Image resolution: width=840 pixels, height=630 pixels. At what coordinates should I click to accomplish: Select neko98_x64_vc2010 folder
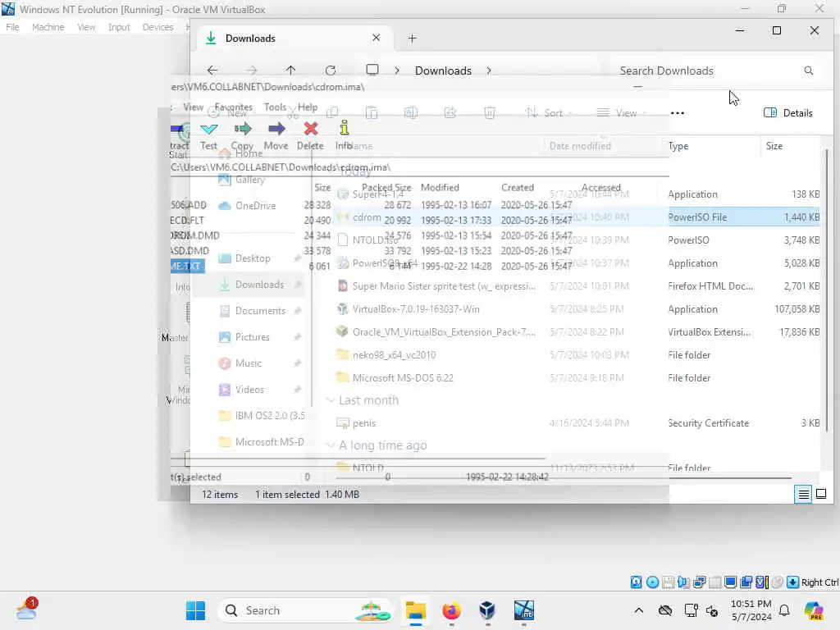394,355
